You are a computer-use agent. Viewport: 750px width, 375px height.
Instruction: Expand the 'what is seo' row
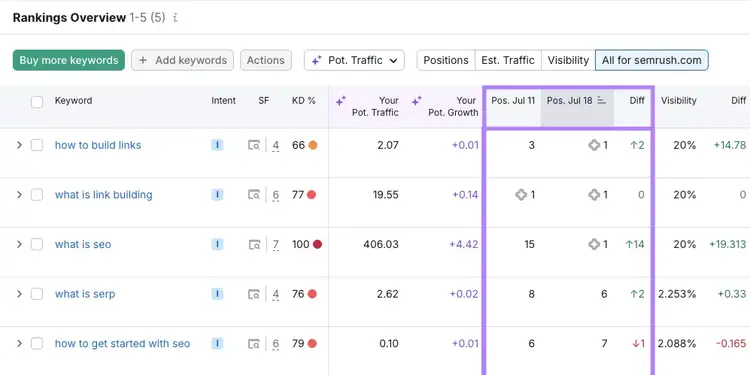(19, 244)
